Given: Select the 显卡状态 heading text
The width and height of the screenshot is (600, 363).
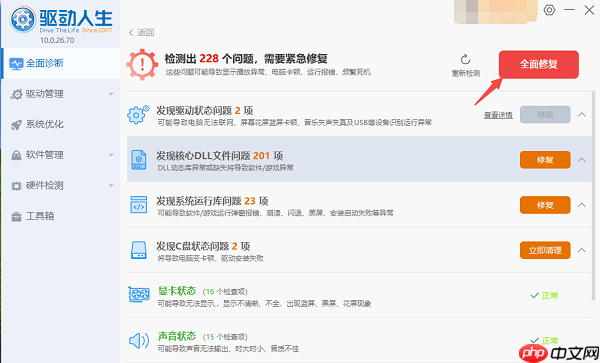Looking at the screenshot, I should [x=177, y=291].
